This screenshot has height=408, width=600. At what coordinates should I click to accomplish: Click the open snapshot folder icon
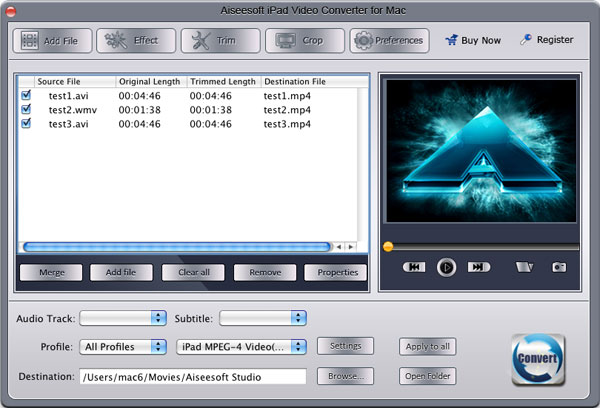point(524,267)
